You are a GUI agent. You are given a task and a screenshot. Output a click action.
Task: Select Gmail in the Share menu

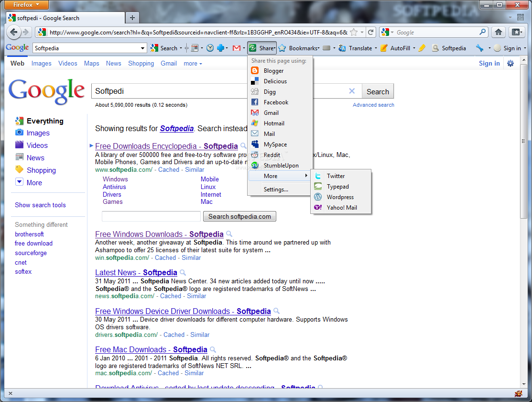(x=280, y=113)
